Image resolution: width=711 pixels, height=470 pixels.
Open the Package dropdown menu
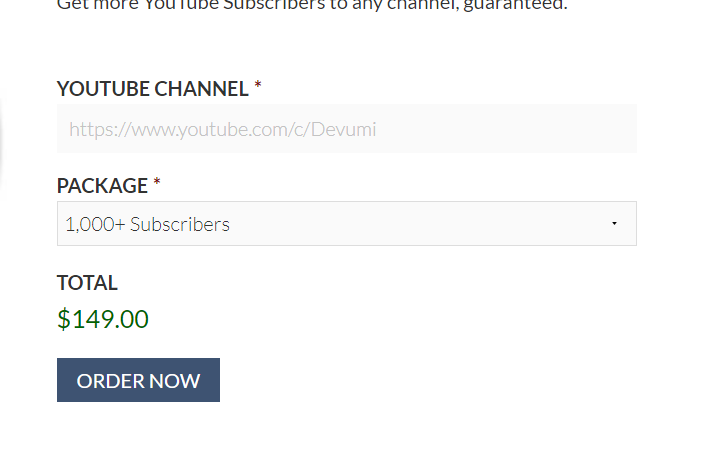click(347, 223)
